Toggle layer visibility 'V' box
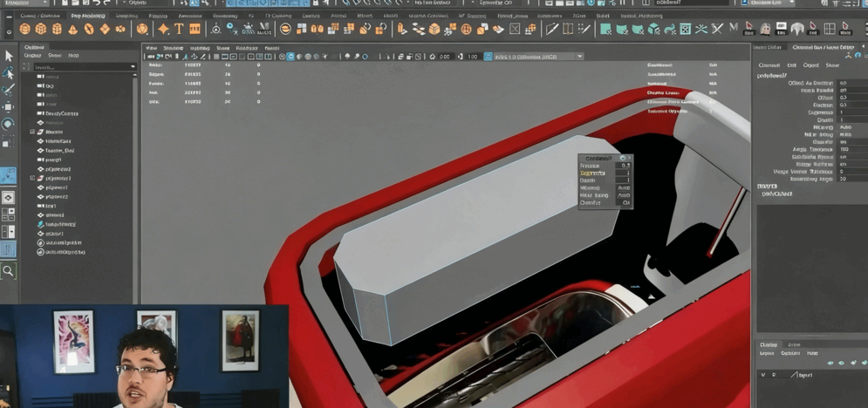Image resolution: width=868 pixels, height=408 pixels. pyautogui.click(x=763, y=375)
